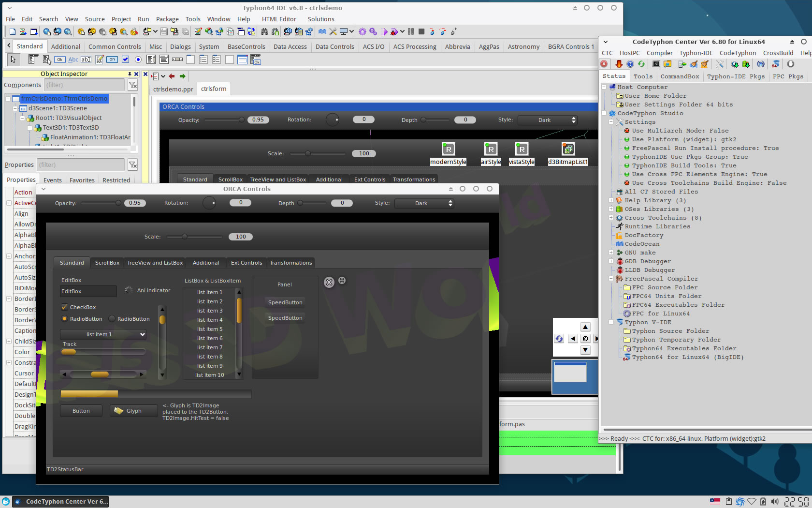Open the CommandBox tab in CodeTyphon Center
Viewport: 812px width, 508px height.
(x=680, y=76)
